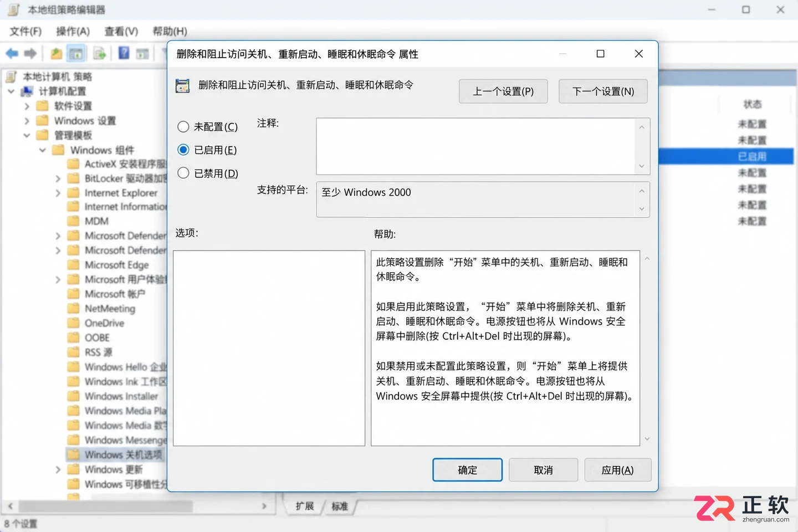This screenshot has width=798, height=532.
Task: Expand the 软件设置 tree node
Action: 27,106
